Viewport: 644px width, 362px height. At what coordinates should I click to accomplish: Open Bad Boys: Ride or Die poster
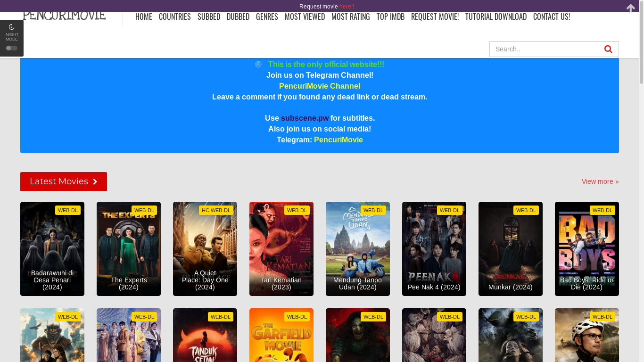pos(587,249)
